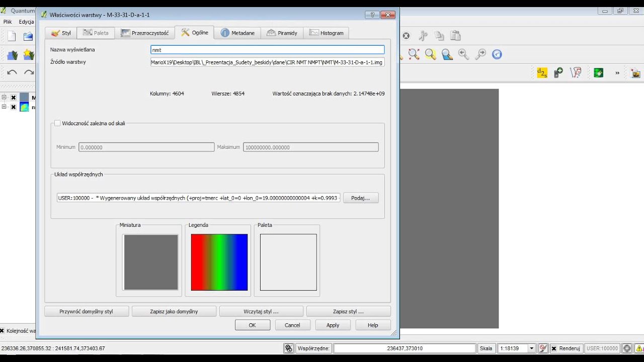Viewport: 644px width, 362px height.
Task: Click zoom to selection magnifier icon
Action: (430, 54)
